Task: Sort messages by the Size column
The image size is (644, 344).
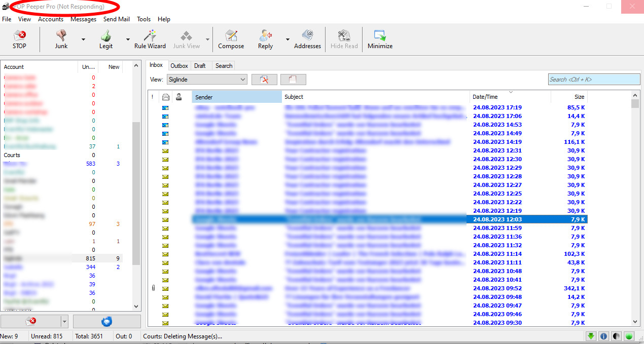Action: pyautogui.click(x=569, y=97)
